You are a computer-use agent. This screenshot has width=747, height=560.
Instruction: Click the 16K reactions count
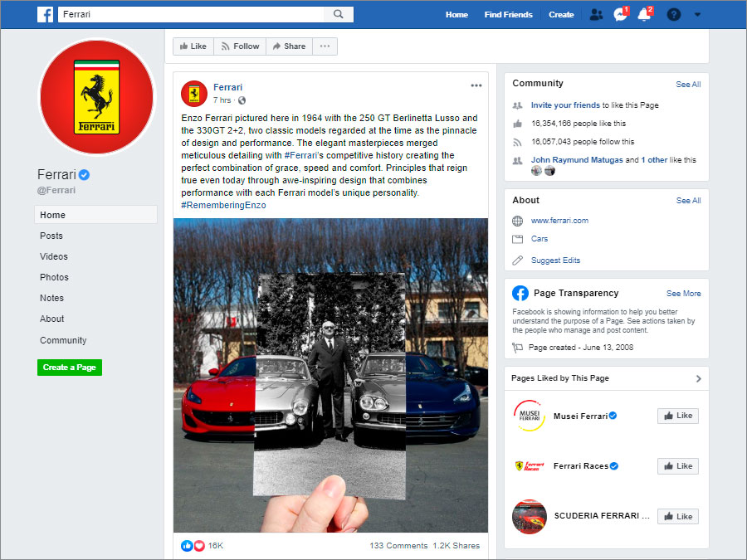tap(215, 546)
